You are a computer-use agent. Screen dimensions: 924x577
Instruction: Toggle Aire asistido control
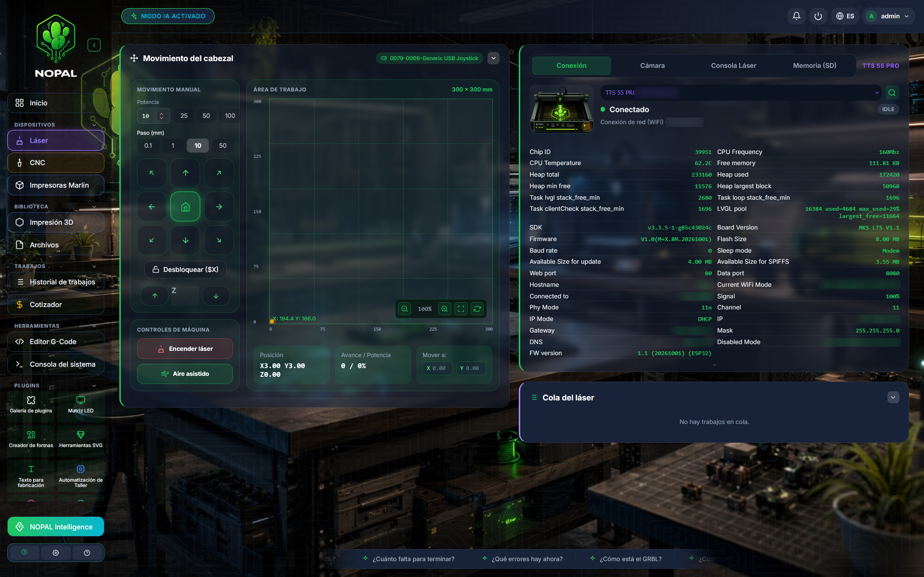click(185, 374)
